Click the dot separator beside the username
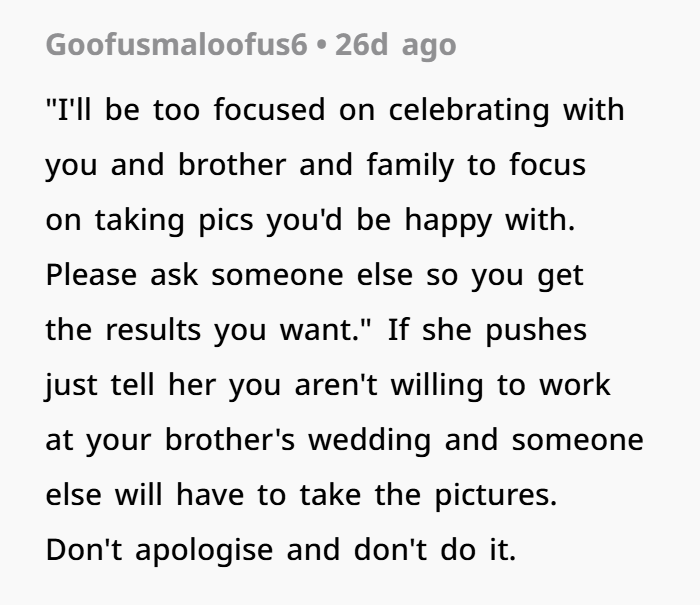Screen dimensions: 700x605 [322, 45]
